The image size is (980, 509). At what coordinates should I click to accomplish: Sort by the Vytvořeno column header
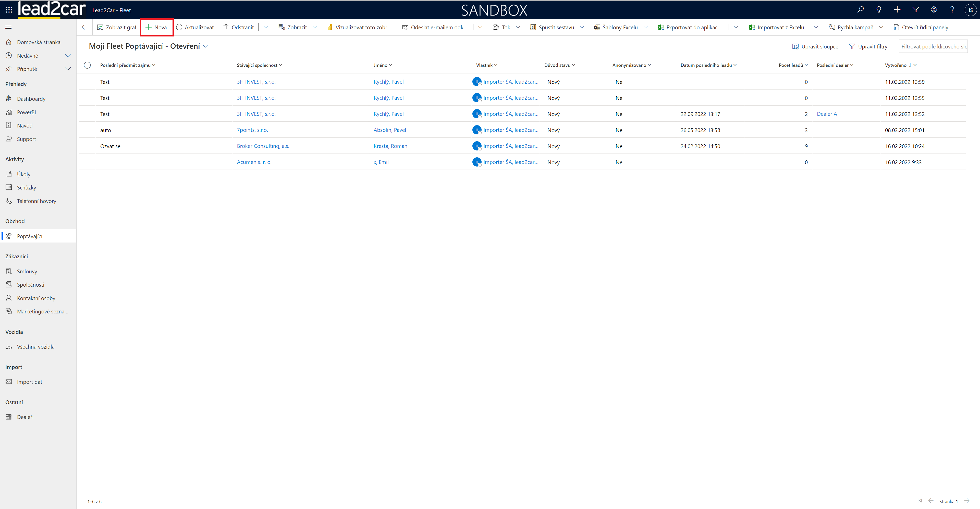[x=896, y=65]
